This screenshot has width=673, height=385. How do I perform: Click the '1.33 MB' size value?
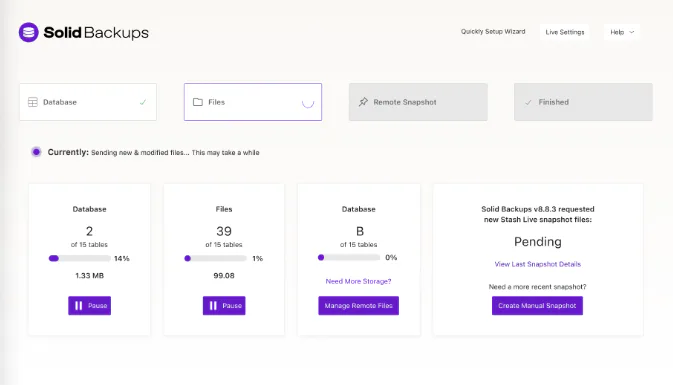click(x=89, y=276)
